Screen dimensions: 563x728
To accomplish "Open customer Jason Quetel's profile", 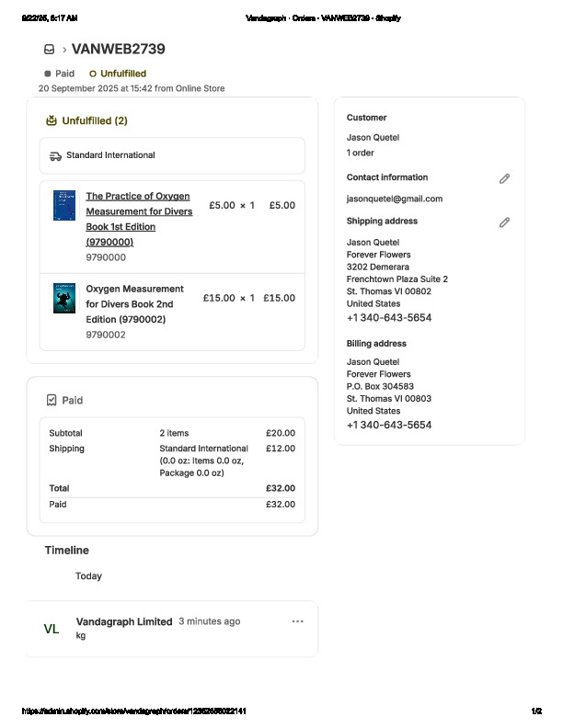I will [x=373, y=138].
